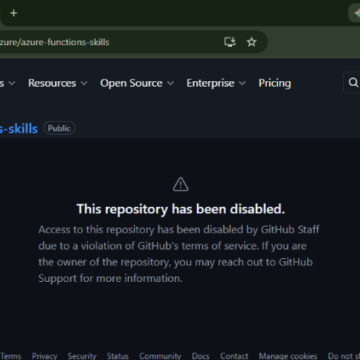Open the Privacy footer link
The image size is (360, 360).
pos(44,356)
